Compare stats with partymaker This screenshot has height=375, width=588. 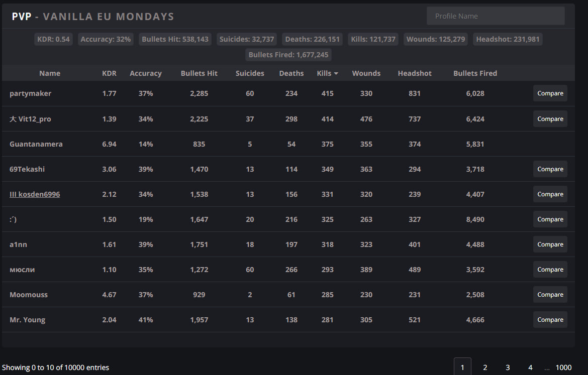click(x=550, y=93)
